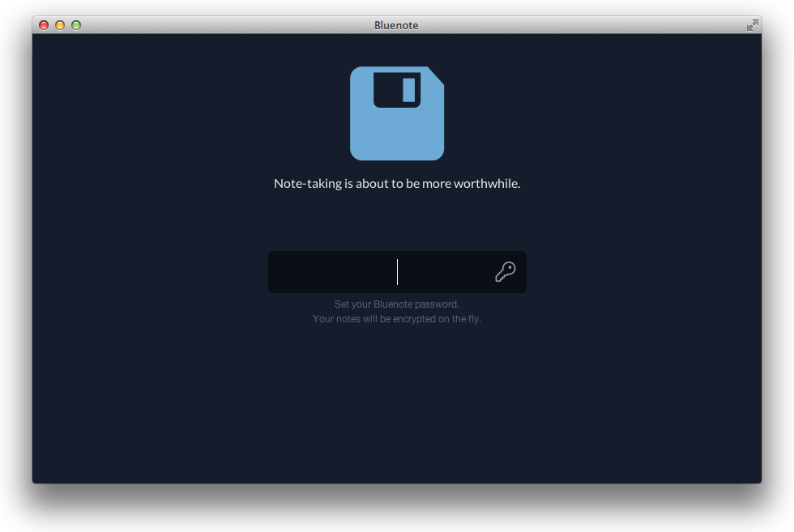
Task: Toggle fullscreen with the arrows icon
Action: coord(753,25)
